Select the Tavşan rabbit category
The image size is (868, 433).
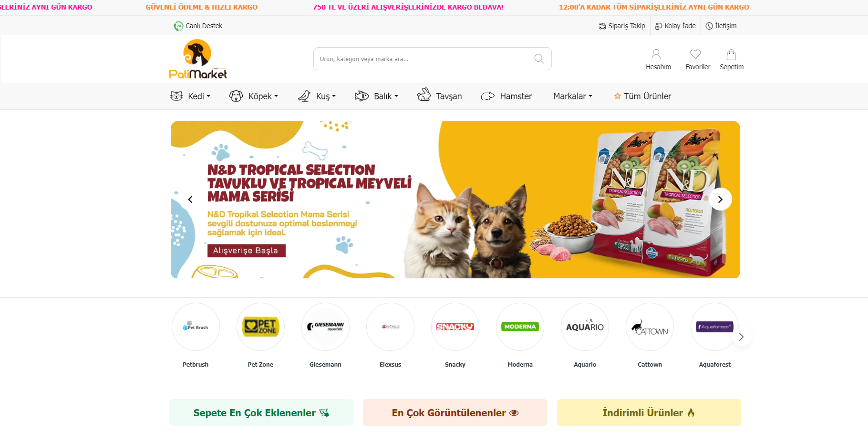pyautogui.click(x=439, y=95)
